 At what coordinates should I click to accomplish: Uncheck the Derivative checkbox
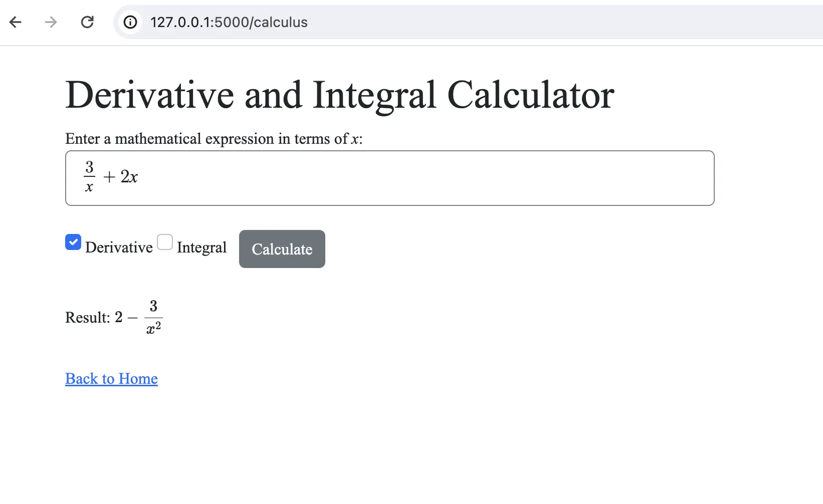pyautogui.click(x=73, y=242)
